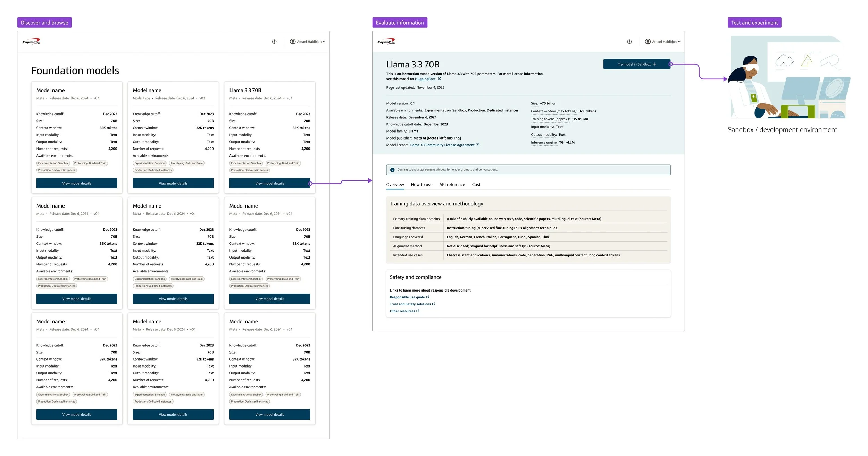Click the help icon in Foundation models header
The width and height of the screenshot is (868, 456).
click(274, 42)
